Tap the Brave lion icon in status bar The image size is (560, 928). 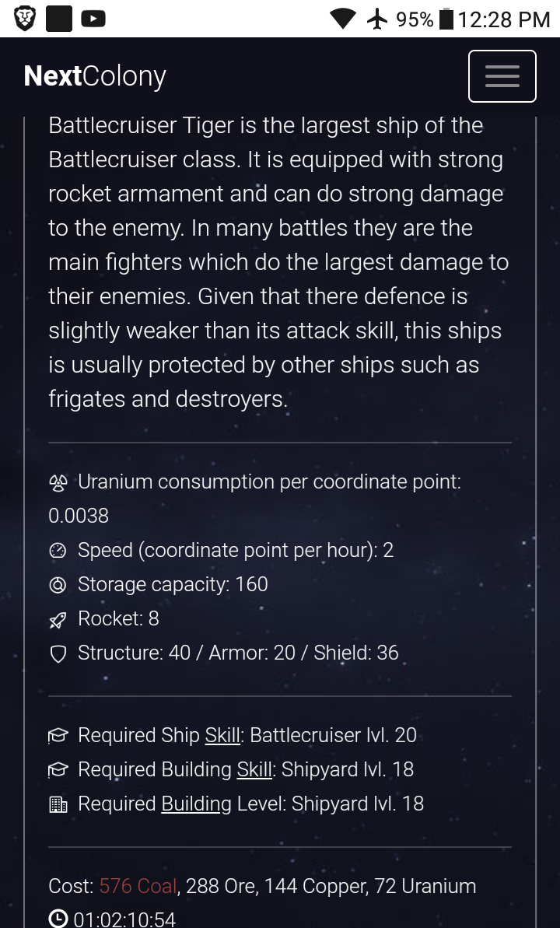(x=25, y=19)
